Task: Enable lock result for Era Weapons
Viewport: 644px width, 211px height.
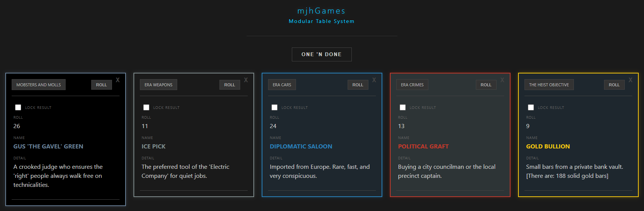Action: click(x=146, y=107)
